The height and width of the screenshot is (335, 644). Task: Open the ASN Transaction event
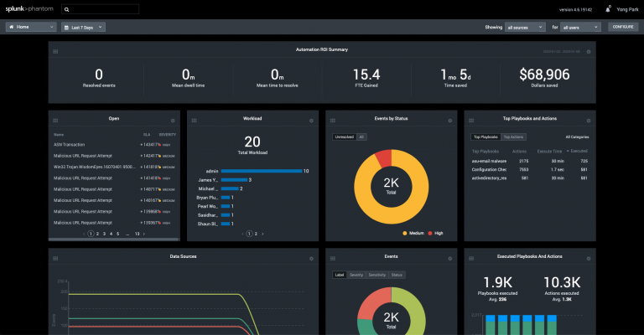coord(69,144)
